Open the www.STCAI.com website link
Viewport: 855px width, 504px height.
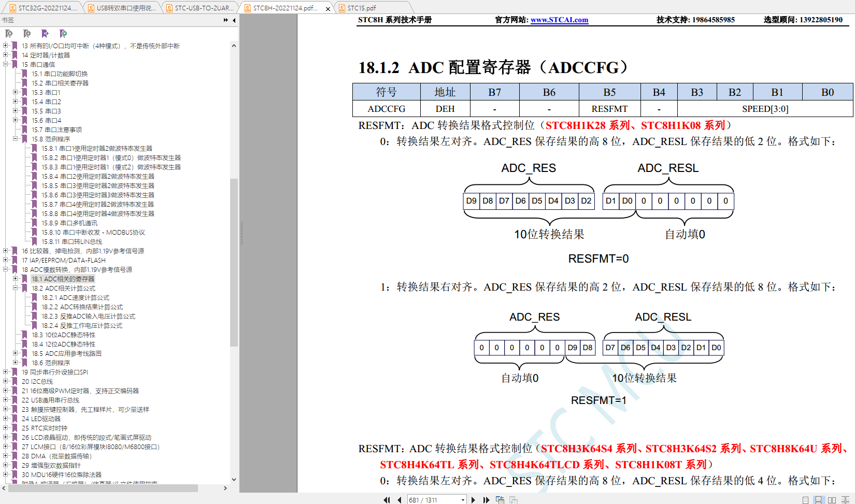tap(559, 20)
